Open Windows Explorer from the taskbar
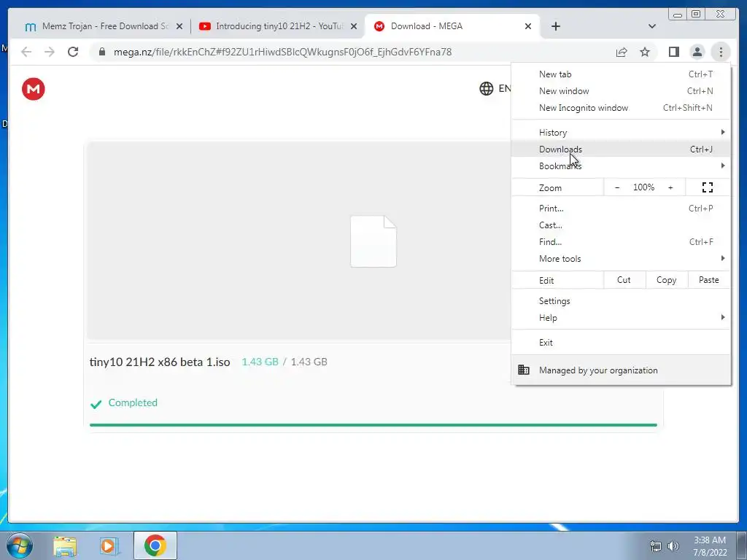Image resolution: width=747 pixels, height=560 pixels. (65, 546)
